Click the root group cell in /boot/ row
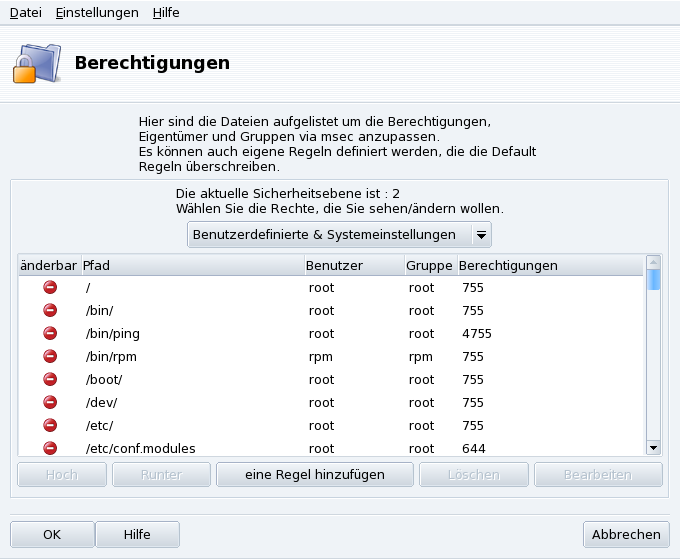 (x=422, y=380)
